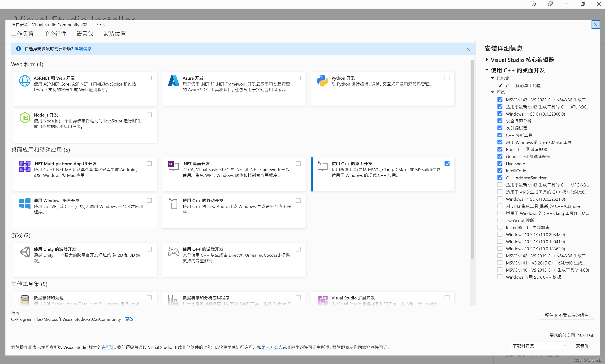Switch to the 安装位置 tab
This screenshot has width=605, height=364.
click(x=115, y=34)
